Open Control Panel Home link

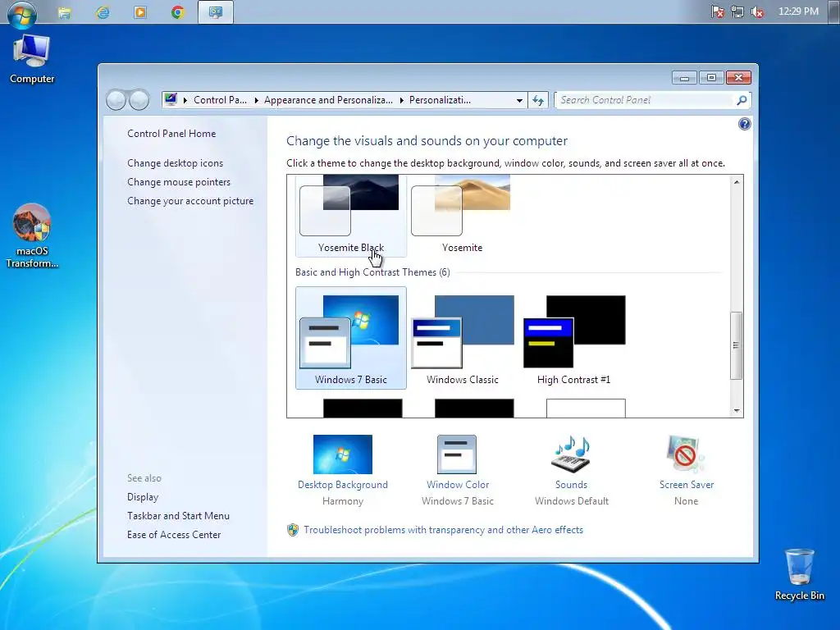pyautogui.click(x=171, y=134)
